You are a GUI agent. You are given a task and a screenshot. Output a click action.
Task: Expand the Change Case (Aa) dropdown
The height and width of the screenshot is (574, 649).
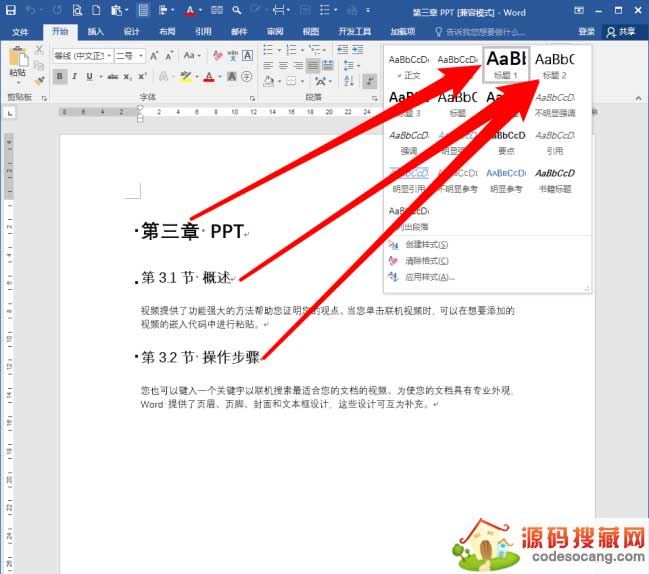click(x=190, y=55)
